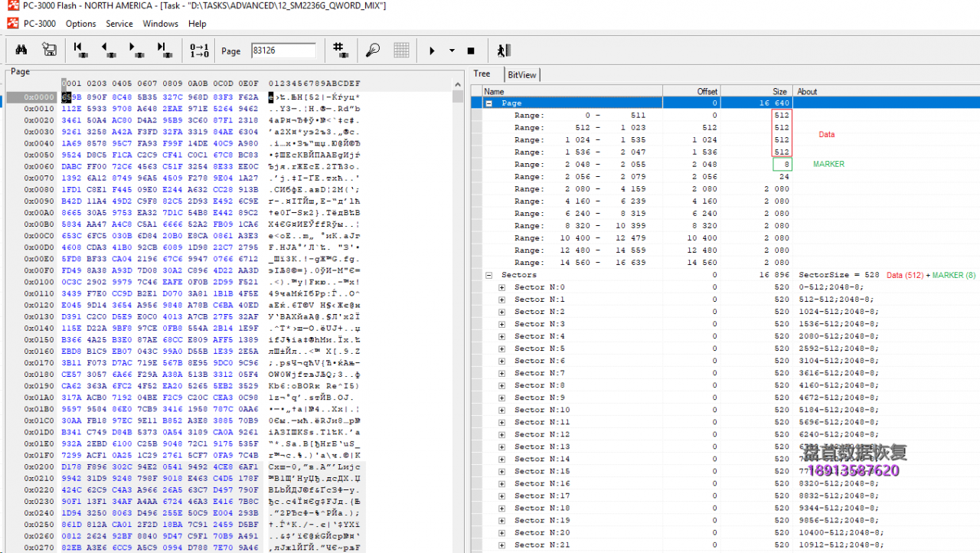
Task: Go to the next page
Action: coord(136,51)
